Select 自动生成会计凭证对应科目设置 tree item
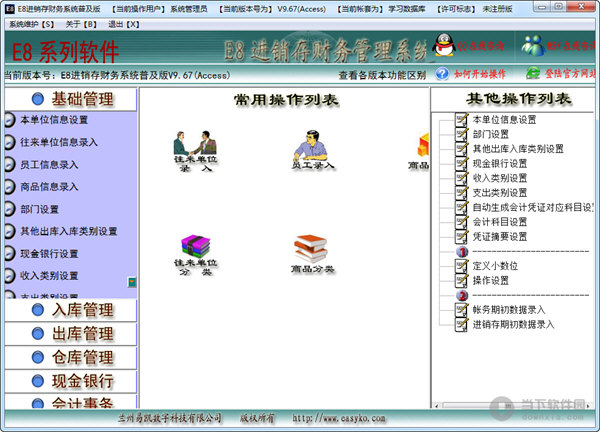The height and width of the screenshot is (432, 600). pos(533,207)
